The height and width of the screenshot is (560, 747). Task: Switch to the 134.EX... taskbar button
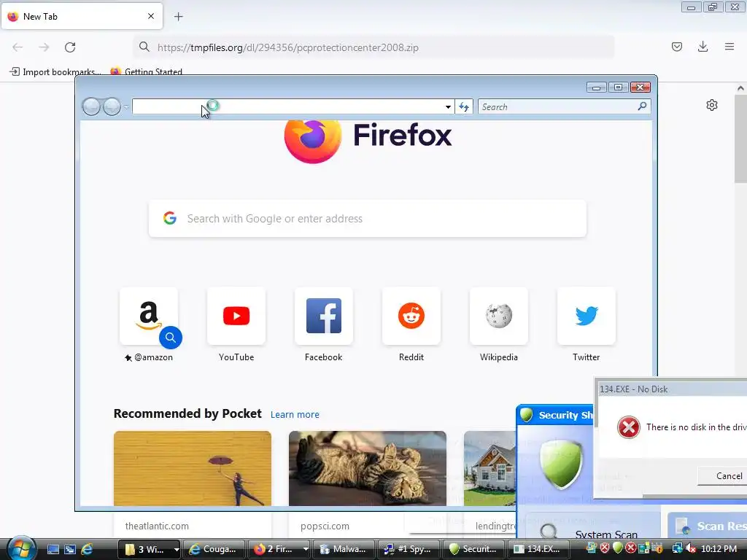(538, 549)
